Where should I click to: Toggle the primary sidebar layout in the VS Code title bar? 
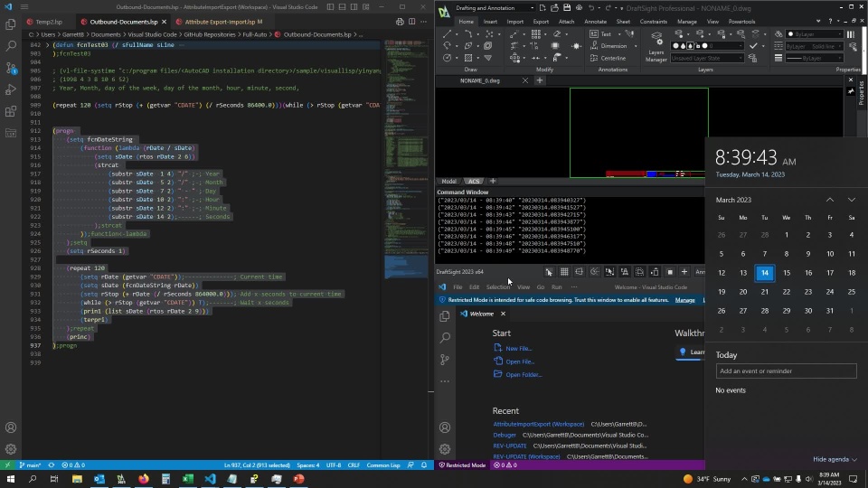coord(332,7)
